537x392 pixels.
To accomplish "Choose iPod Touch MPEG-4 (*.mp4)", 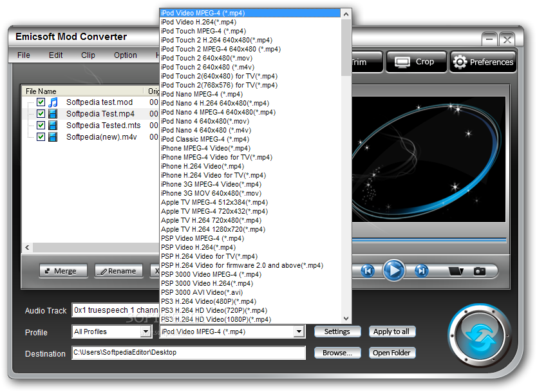I will [x=250, y=31].
